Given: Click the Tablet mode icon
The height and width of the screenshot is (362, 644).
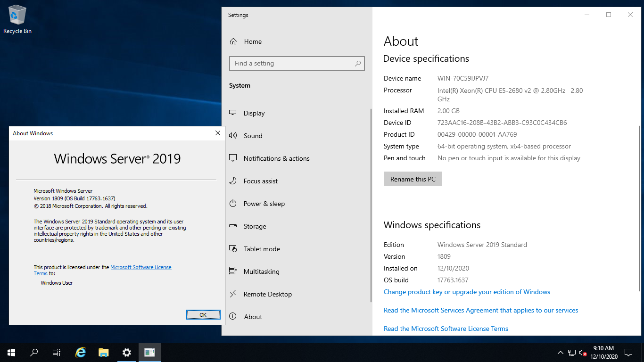Looking at the screenshot, I should point(233,249).
